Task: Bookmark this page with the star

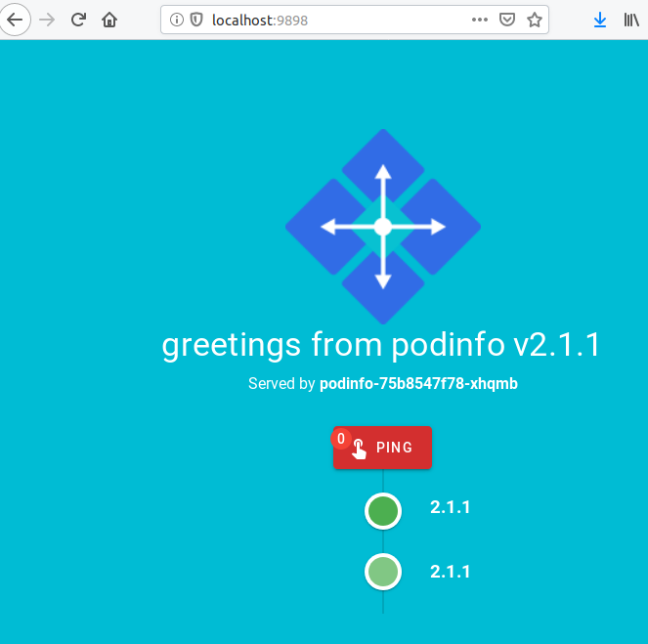Action: (x=535, y=20)
